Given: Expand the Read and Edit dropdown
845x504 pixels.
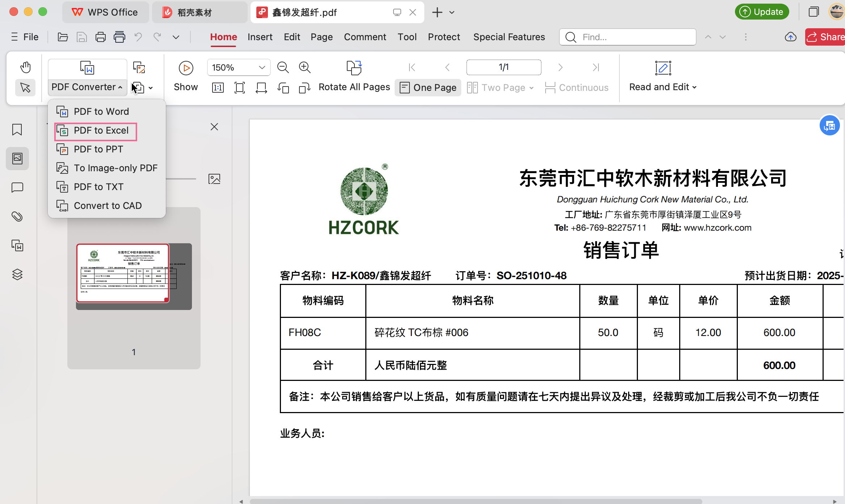Looking at the screenshot, I should 662,87.
